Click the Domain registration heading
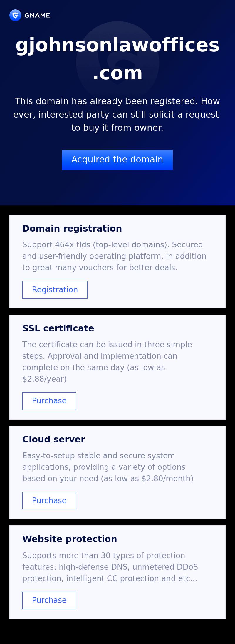This screenshot has height=644, width=235. 72,228
